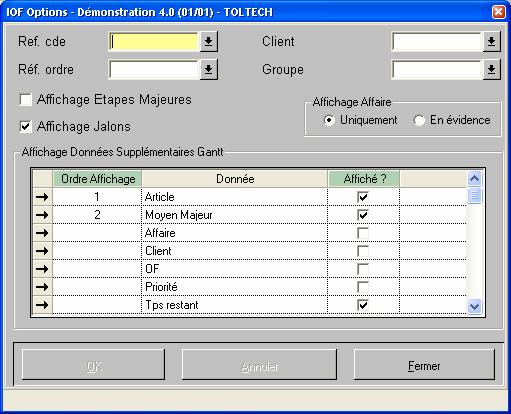The width and height of the screenshot is (511, 414).
Task: Click the Ordre Affichage column header
Action: (x=97, y=179)
